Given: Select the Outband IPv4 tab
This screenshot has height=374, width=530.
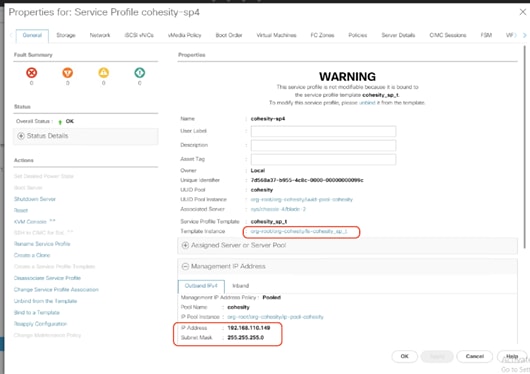Looking at the screenshot, I should click(201, 286).
